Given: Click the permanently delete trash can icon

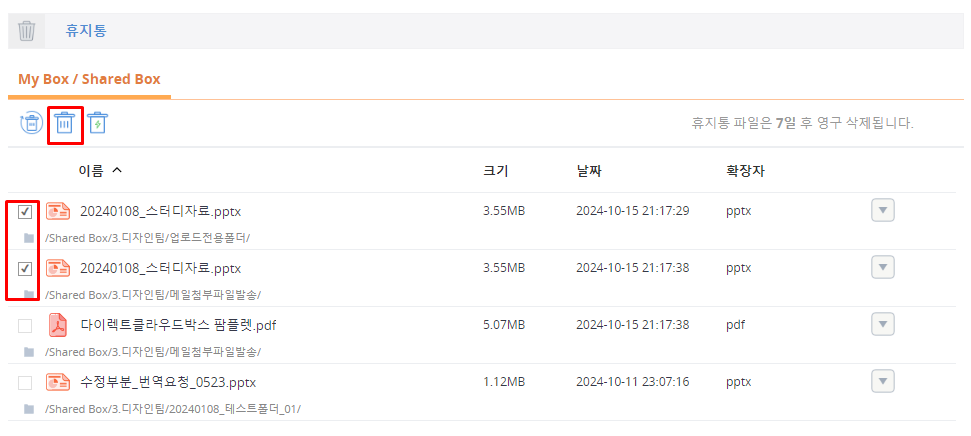Looking at the screenshot, I should click(64, 123).
